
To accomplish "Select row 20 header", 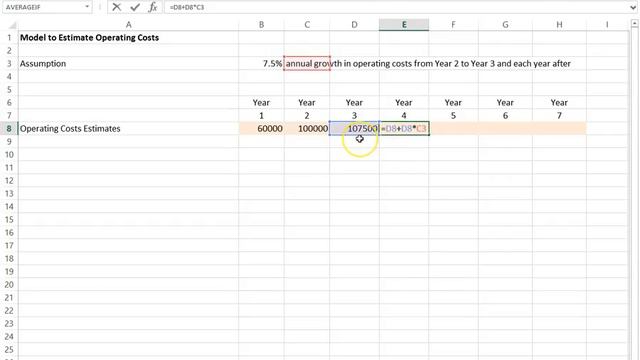I will [x=9, y=284].
